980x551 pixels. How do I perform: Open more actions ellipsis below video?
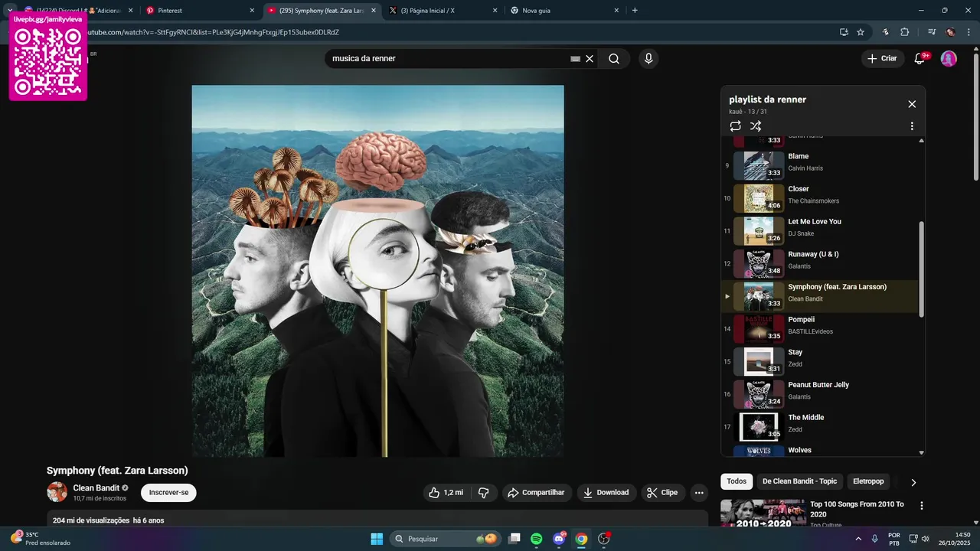coord(699,493)
